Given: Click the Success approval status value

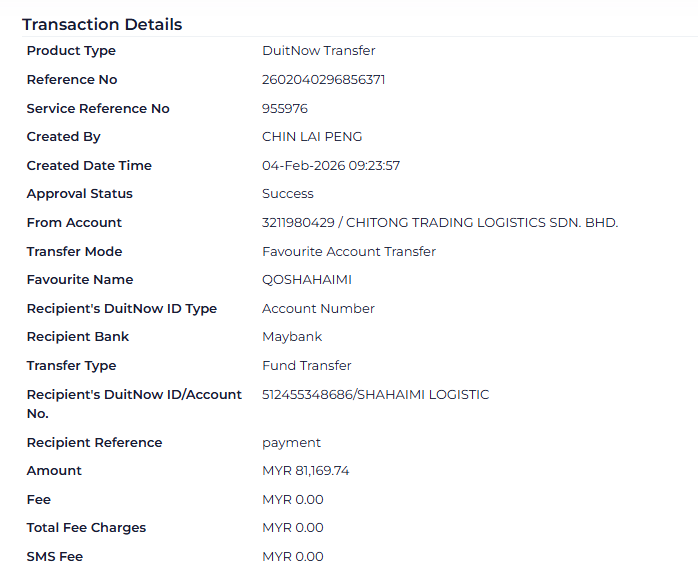Looking at the screenshot, I should pyautogui.click(x=287, y=194).
